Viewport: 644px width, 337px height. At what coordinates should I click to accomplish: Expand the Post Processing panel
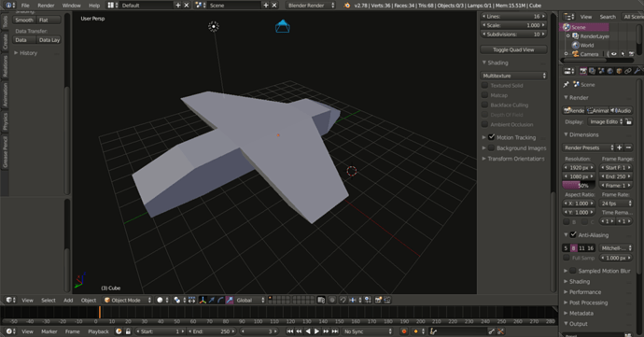point(586,302)
